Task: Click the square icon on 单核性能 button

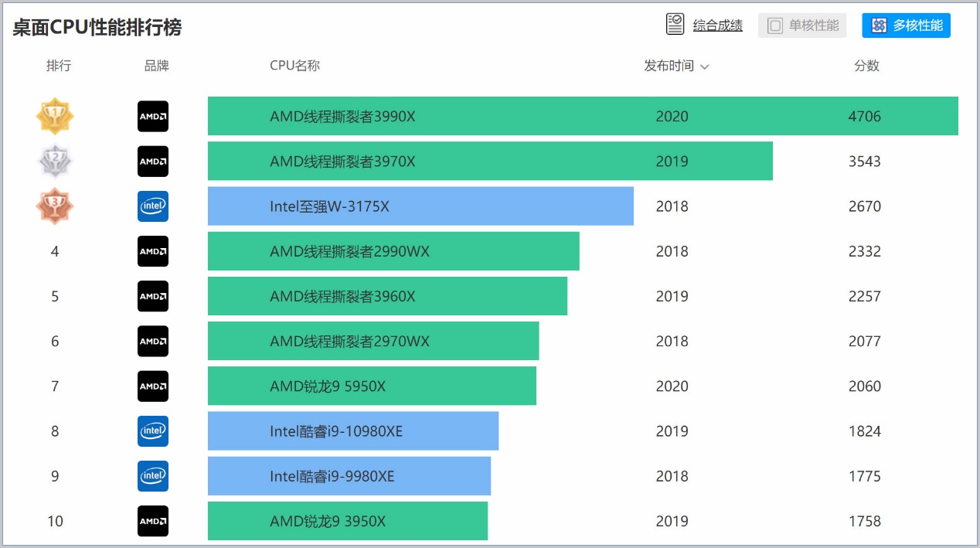Action: [x=775, y=25]
